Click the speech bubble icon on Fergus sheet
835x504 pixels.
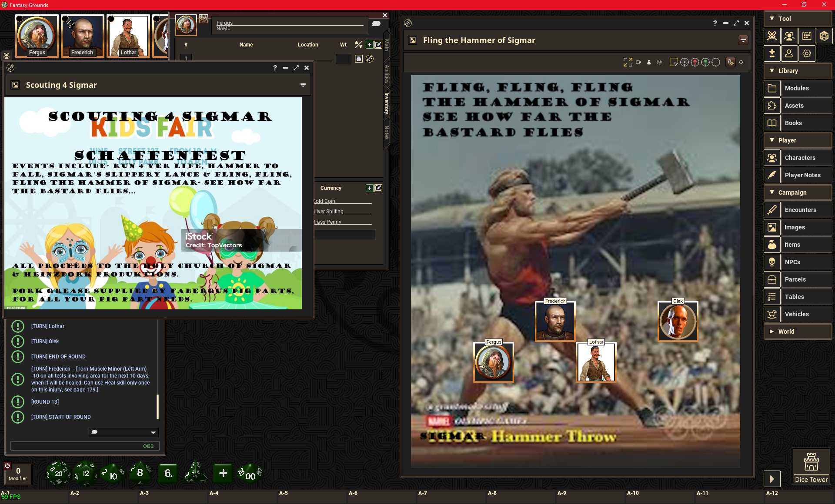[x=376, y=24]
